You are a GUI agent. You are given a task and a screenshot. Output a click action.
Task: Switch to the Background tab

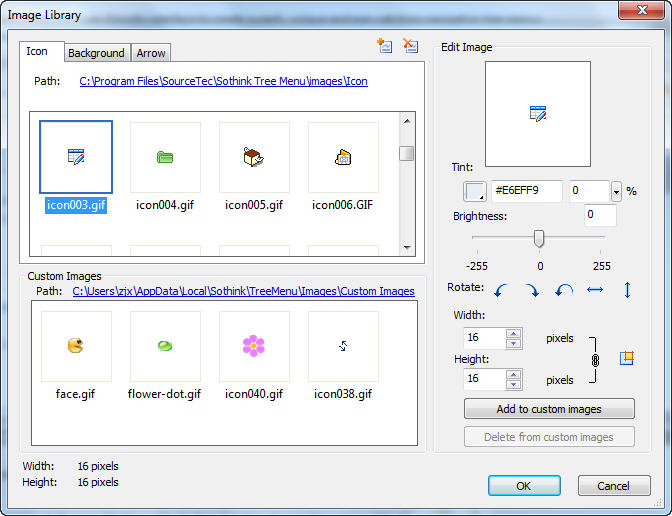97,53
